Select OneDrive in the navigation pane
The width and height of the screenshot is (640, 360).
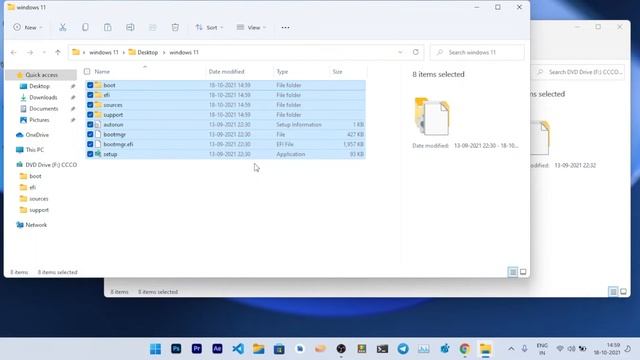[x=37, y=135]
